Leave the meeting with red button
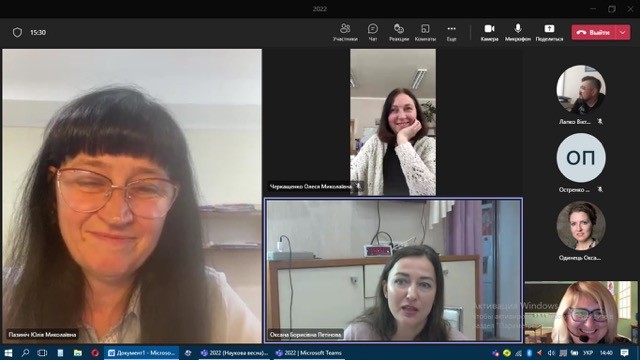Image resolution: width=640 pixels, height=360 pixels. pyautogui.click(x=593, y=32)
